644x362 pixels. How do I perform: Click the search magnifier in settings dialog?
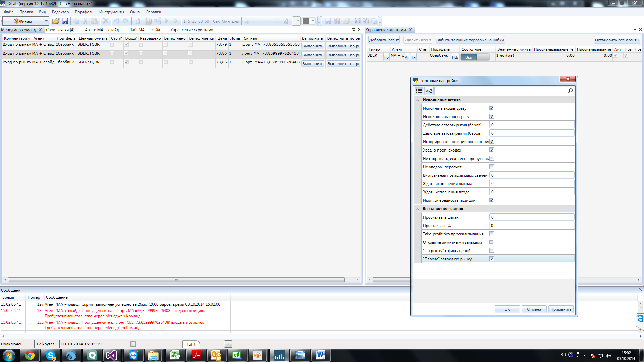570,91
